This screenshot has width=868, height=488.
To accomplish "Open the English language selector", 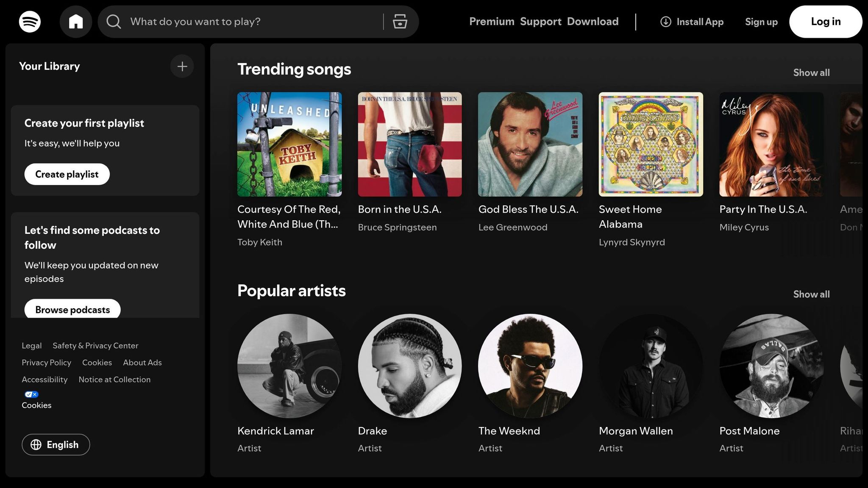I will pos(56,444).
